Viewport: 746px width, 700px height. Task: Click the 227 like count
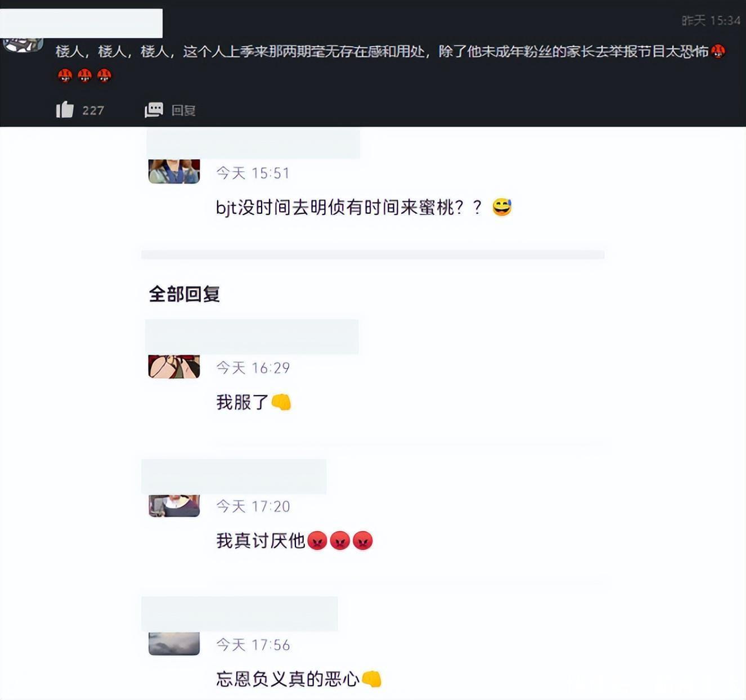(x=93, y=110)
